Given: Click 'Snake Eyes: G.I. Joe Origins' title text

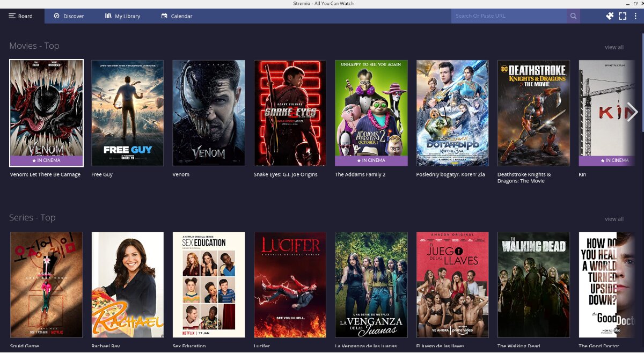Looking at the screenshot, I should tap(286, 174).
